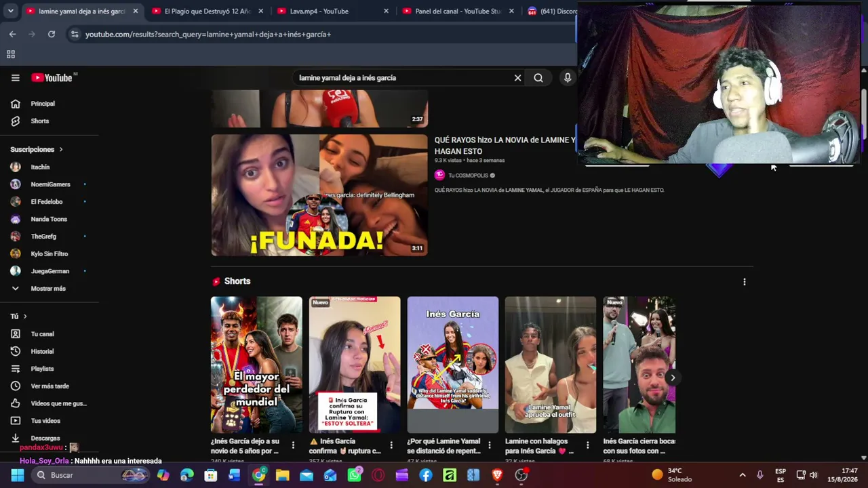Expand the 'Tú' section
This screenshot has height=488, width=868.
[x=18, y=317]
